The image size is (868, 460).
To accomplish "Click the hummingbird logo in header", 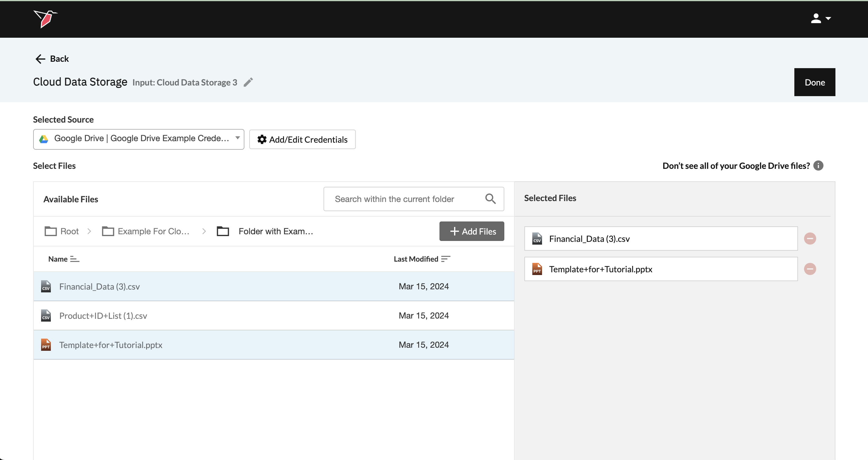I will coord(45,19).
